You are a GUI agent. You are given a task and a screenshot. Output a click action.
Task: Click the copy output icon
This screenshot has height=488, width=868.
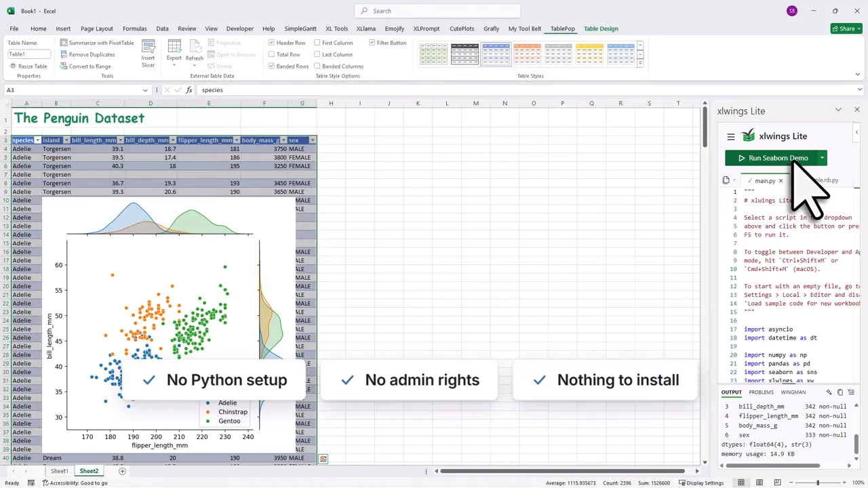(x=840, y=392)
